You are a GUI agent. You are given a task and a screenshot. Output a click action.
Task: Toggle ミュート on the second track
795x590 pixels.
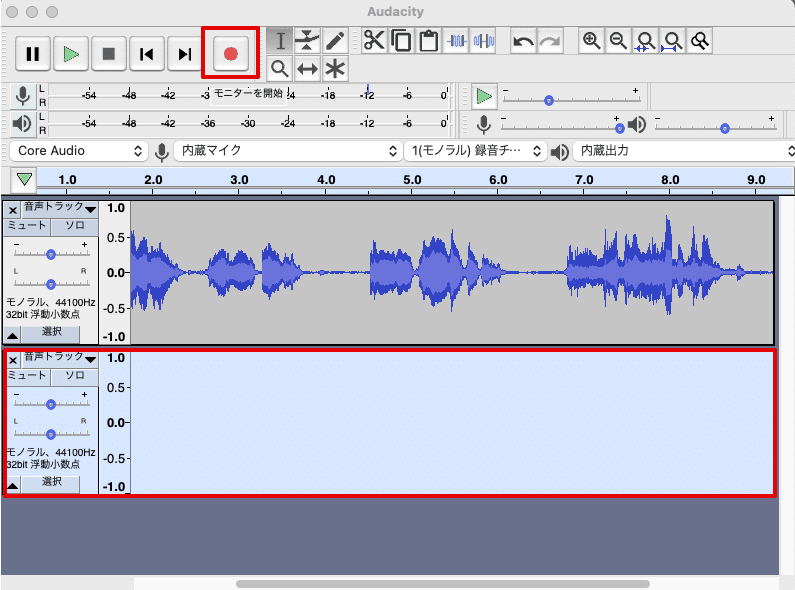[x=27, y=377]
